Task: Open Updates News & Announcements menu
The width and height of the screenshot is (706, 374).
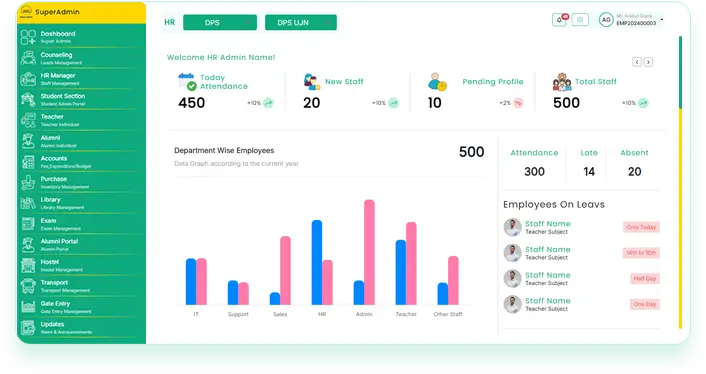Action: (x=81, y=327)
